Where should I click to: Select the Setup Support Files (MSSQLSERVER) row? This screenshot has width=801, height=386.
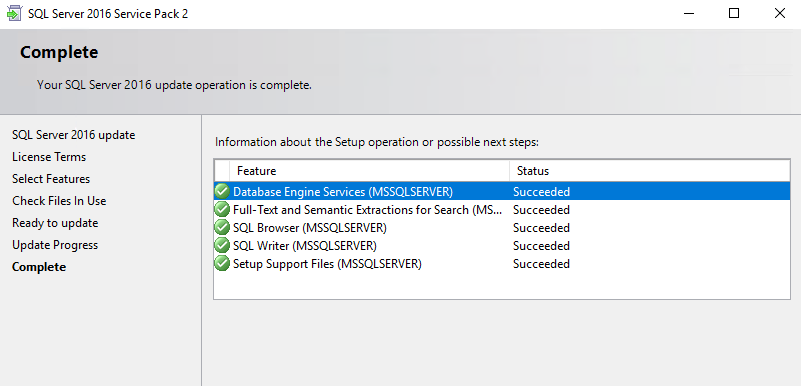tap(502, 263)
